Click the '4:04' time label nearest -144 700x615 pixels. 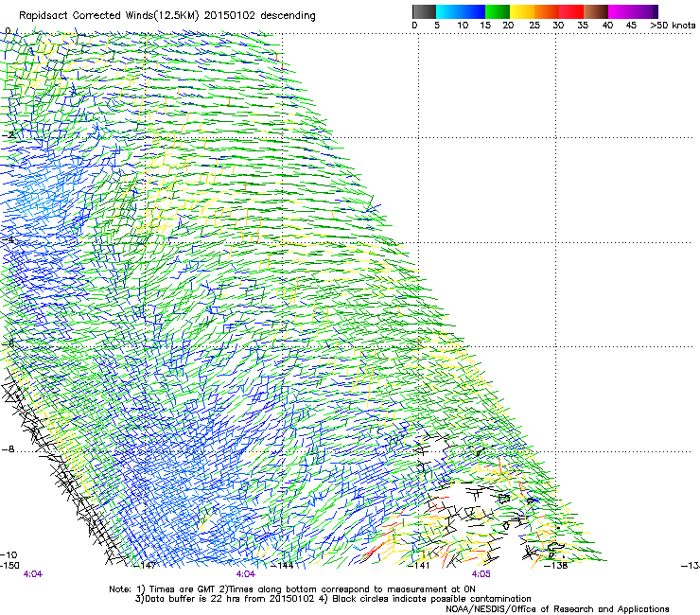(246, 574)
